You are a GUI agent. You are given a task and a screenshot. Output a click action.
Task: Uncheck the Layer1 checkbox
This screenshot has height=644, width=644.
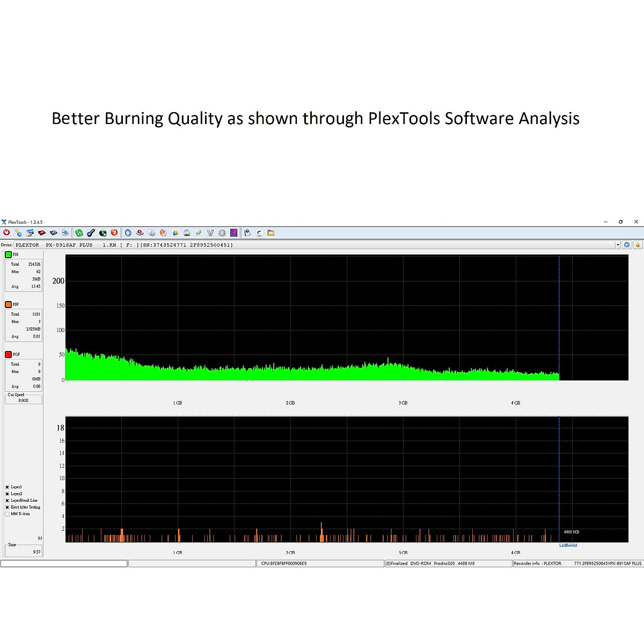(x=8, y=487)
